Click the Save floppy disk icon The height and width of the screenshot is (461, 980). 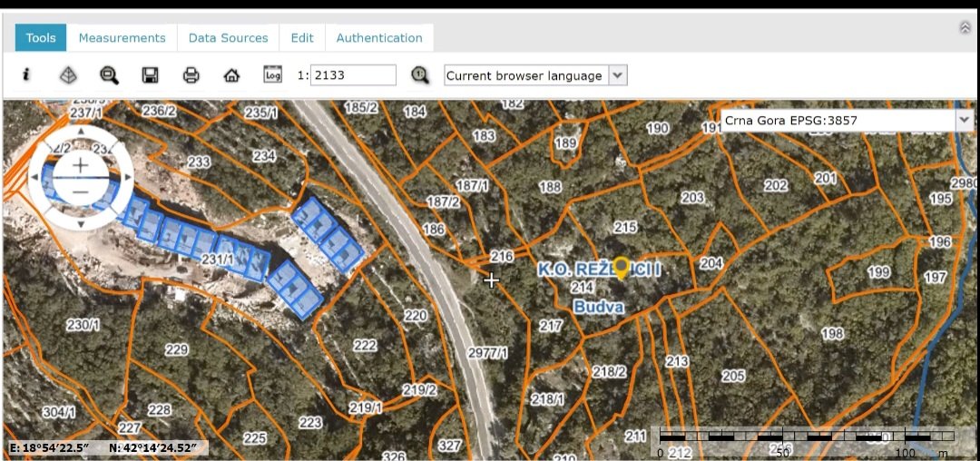point(151,75)
